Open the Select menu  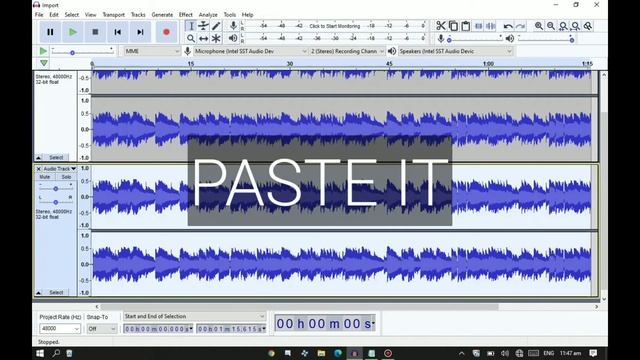[71, 15]
